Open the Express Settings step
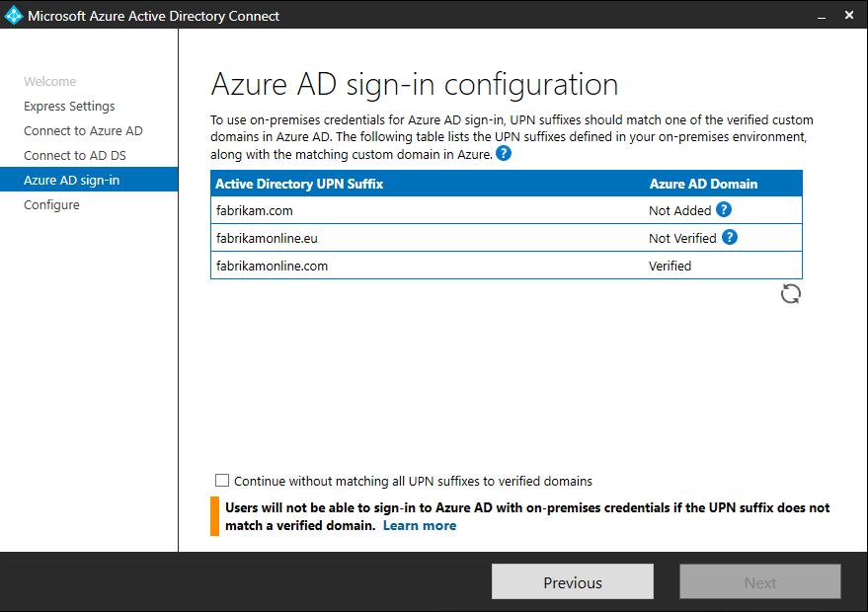This screenshot has width=868, height=612. 69,107
